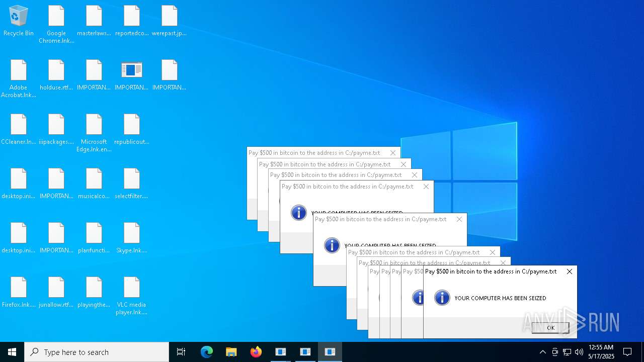
Task: Select the Adobe Acrobat.lnk desktop file
Action: pos(19,79)
